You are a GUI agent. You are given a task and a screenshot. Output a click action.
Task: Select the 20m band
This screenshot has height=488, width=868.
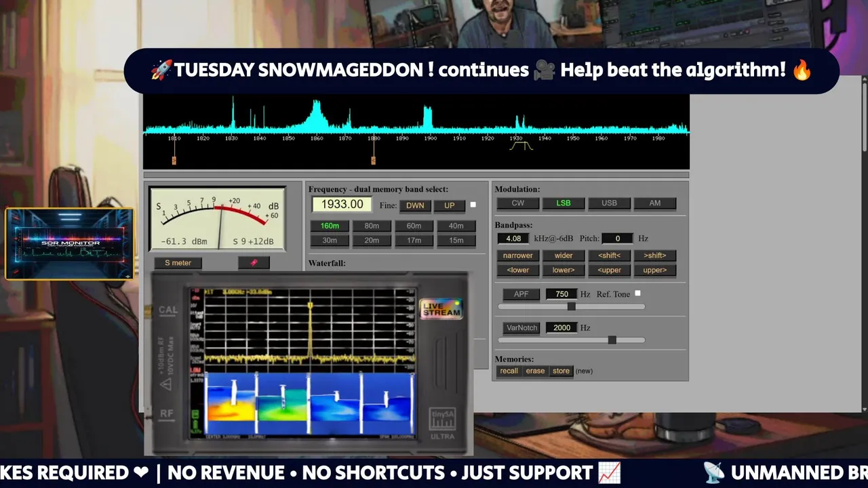[372, 240]
